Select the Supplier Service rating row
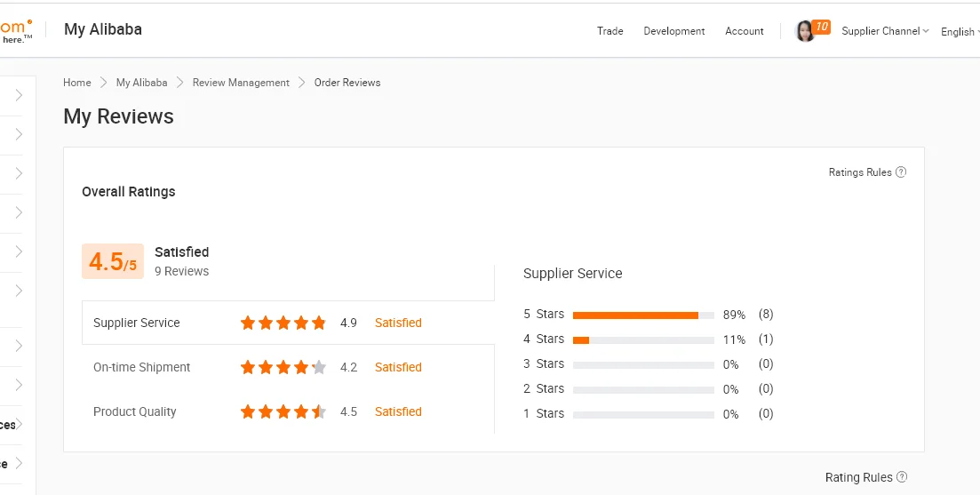980x495 pixels. [137, 323]
